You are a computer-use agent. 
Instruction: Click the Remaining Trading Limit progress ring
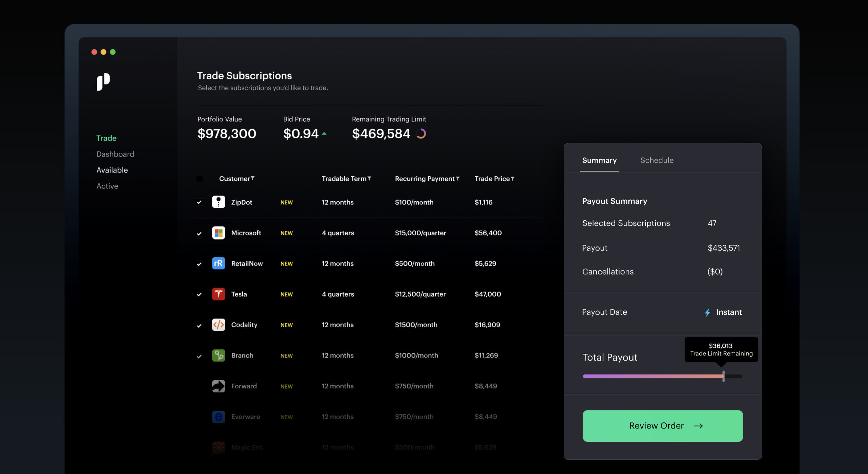pyautogui.click(x=421, y=134)
